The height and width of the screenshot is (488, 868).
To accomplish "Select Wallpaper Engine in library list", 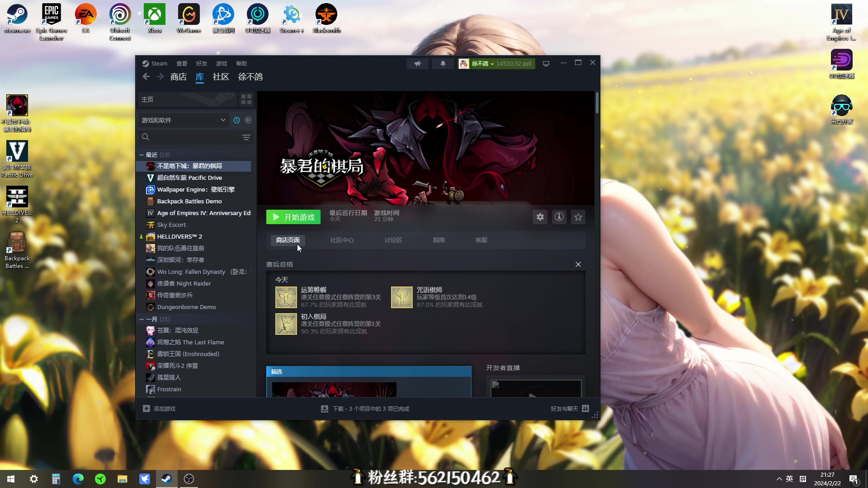I will click(x=194, y=190).
